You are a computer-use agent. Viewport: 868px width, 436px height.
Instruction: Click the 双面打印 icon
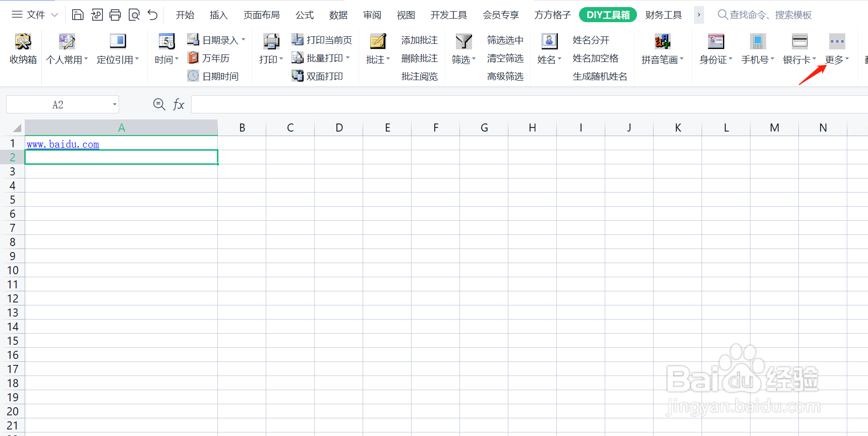[297, 76]
